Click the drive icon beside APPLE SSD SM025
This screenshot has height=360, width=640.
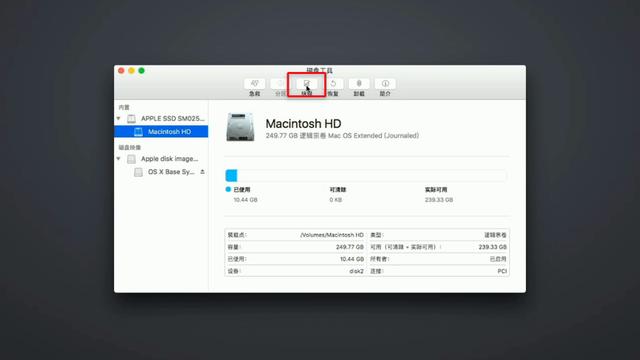click(x=131, y=119)
